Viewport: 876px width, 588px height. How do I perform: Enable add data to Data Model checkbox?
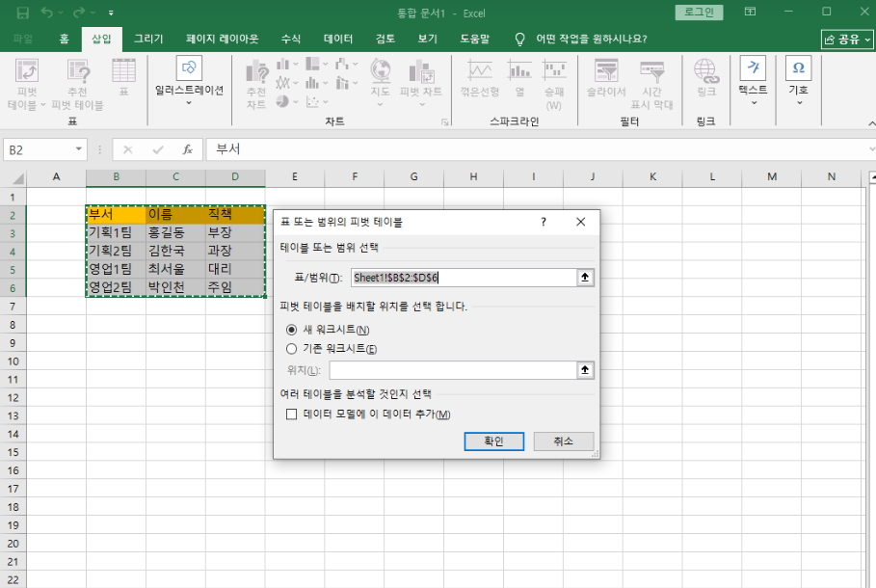tap(292, 414)
